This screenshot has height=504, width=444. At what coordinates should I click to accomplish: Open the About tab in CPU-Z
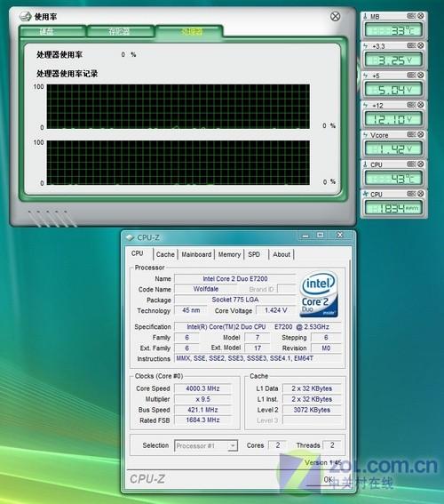point(281,254)
